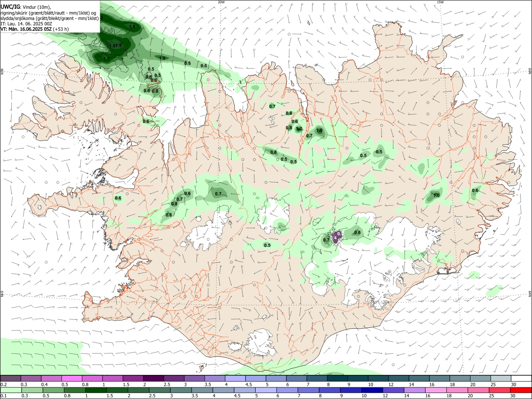Pick lavender swatch between 4 and 4.5, top row

236,378
